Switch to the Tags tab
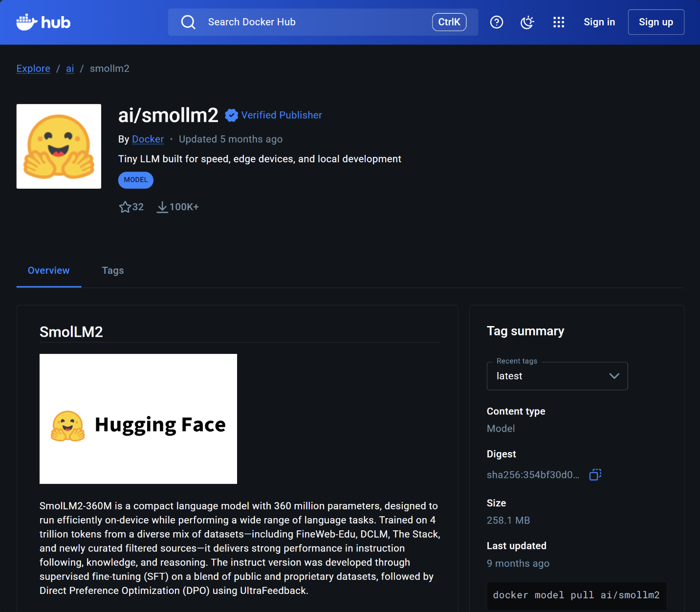700x612 pixels. (x=113, y=270)
